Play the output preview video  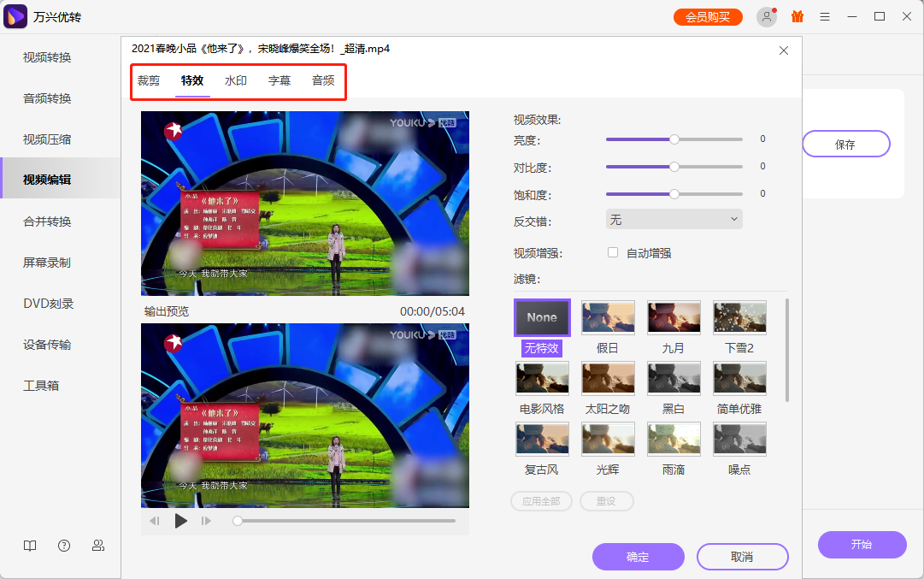tap(181, 521)
